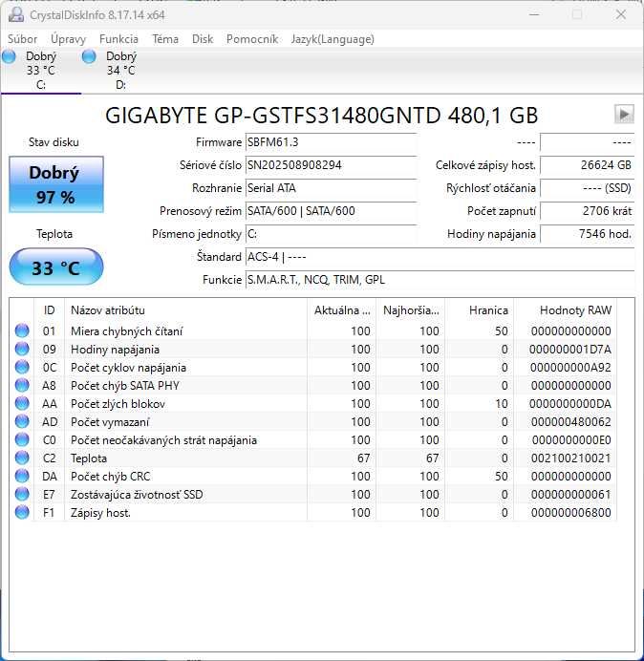Select the Počet neočakávaných strát napájania text
644x661 pixels.
pyautogui.click(x=163, y=440)
